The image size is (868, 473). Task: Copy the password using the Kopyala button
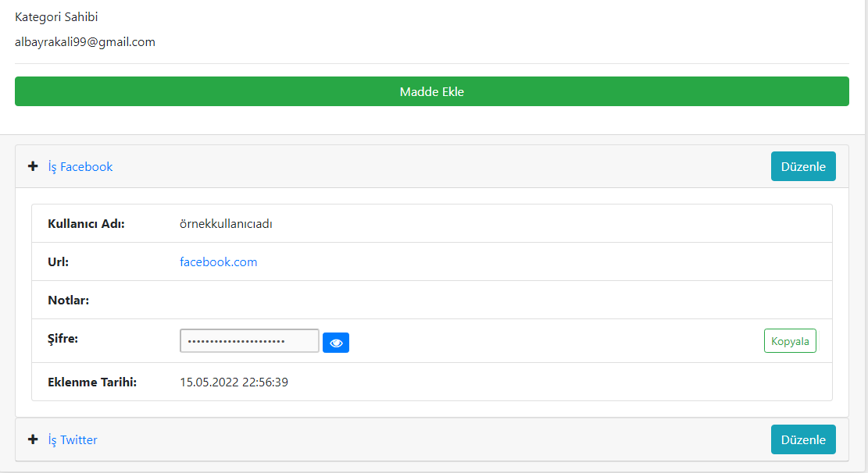click(x=790, y=340)
